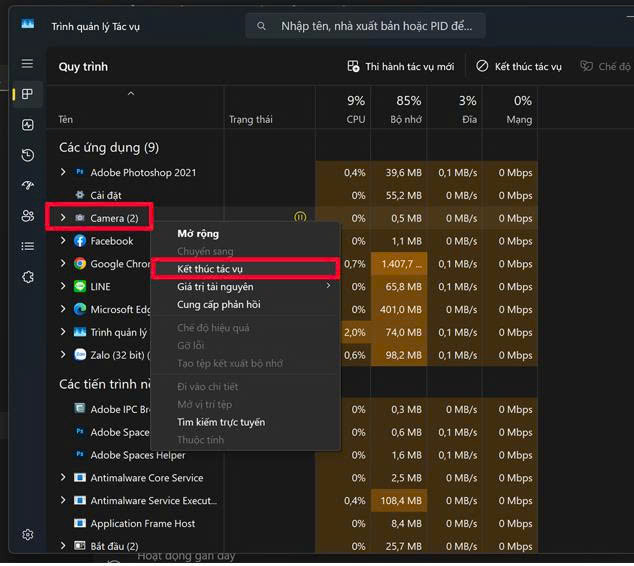Choose Cung cấp phản hồi menu entry

tap(245, 304)
